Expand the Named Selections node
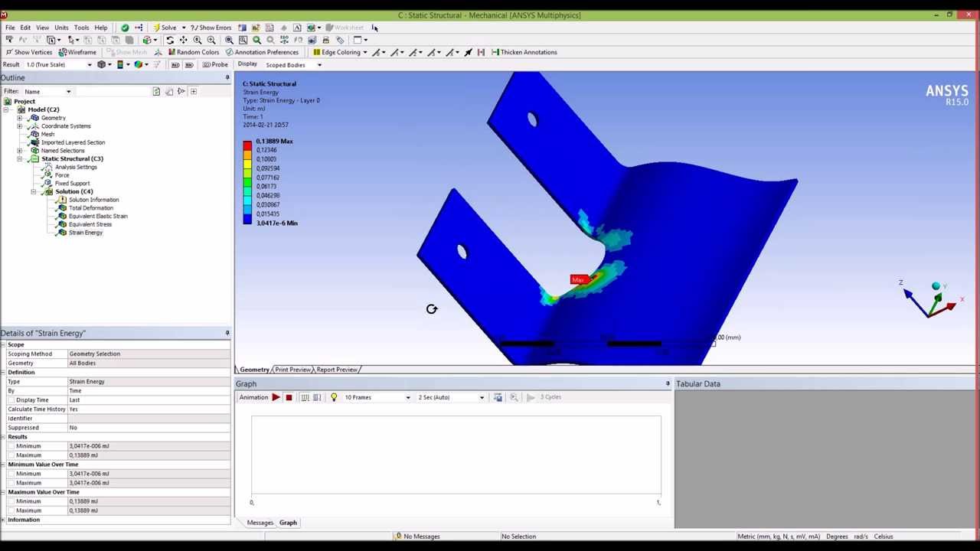 point(20,151)
